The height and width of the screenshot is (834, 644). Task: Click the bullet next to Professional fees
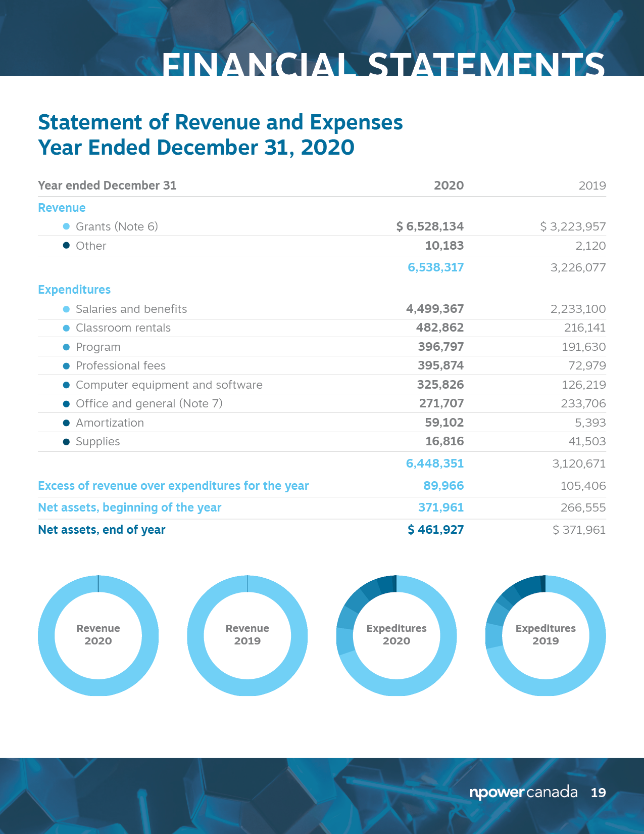tap(66, 366)
